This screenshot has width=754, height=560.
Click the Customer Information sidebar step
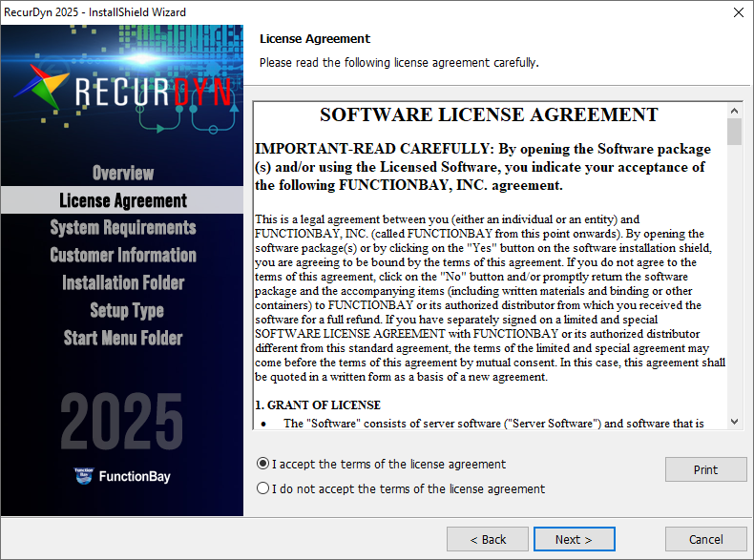pyautogui.click(x=123, y=255)
